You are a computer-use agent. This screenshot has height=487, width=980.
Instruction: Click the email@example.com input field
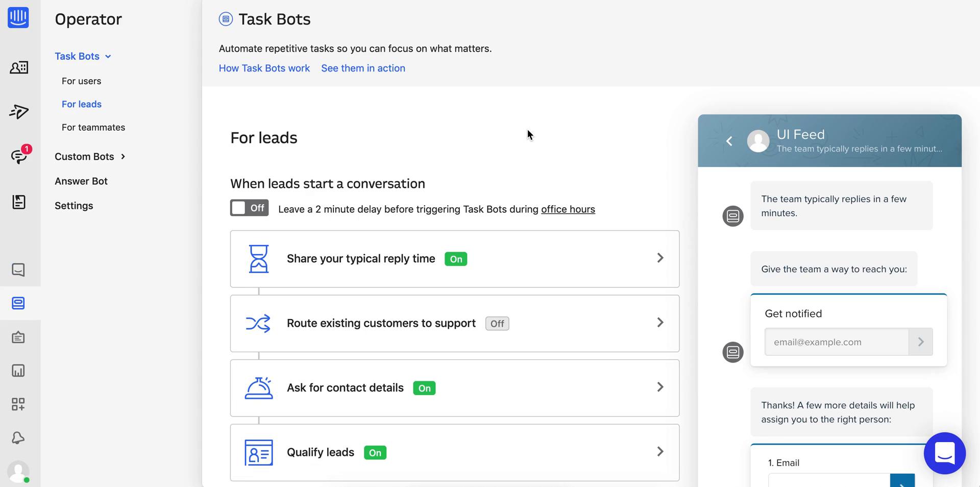[x=837, y=342]
